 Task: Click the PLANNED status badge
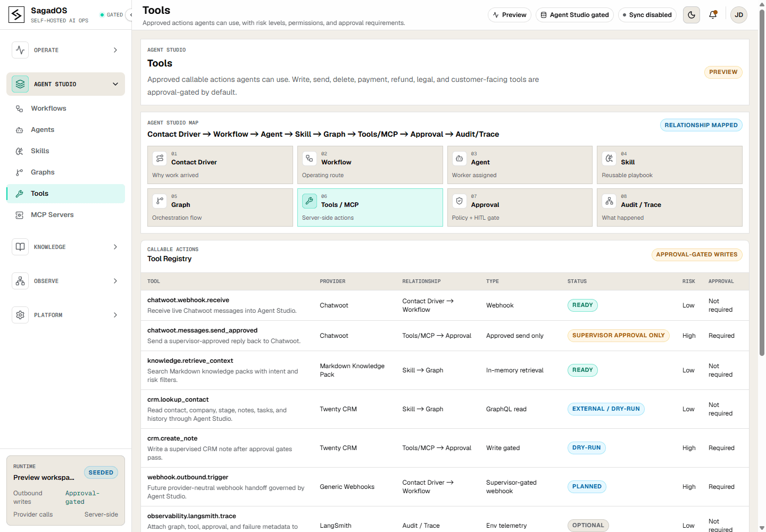pos(587,487)
